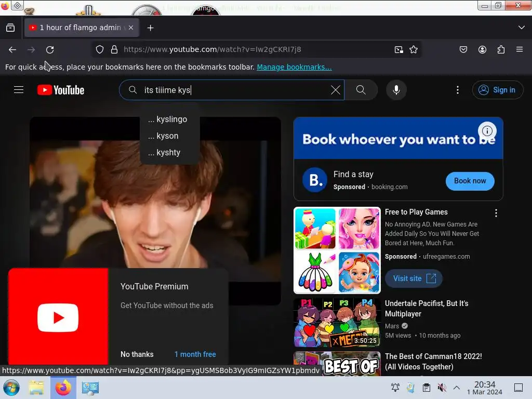
Task: Expand the list all tabs chevron
Action: coord(522,28)
